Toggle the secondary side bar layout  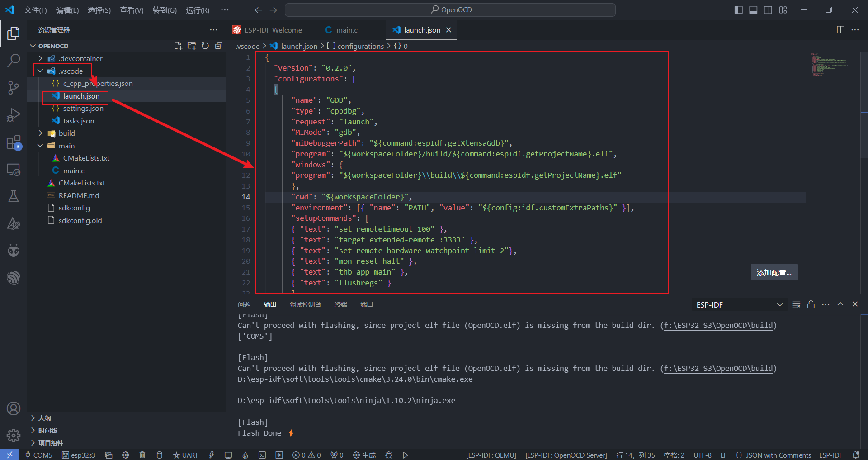click(x=768, y=10)
